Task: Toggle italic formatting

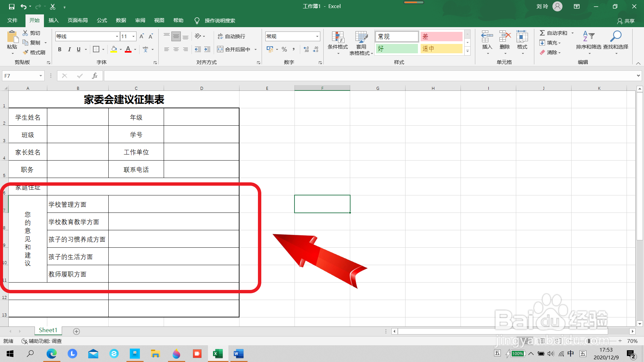Action: click(69, 49)
